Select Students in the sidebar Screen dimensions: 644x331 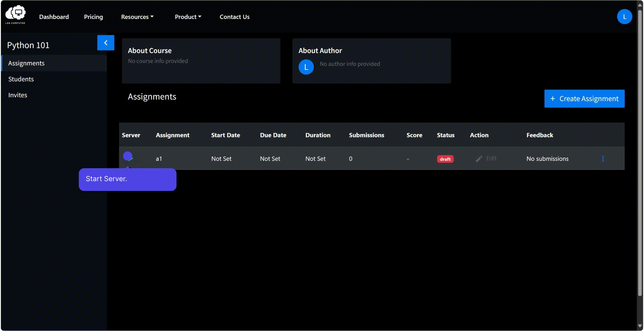tap(54, 79)
